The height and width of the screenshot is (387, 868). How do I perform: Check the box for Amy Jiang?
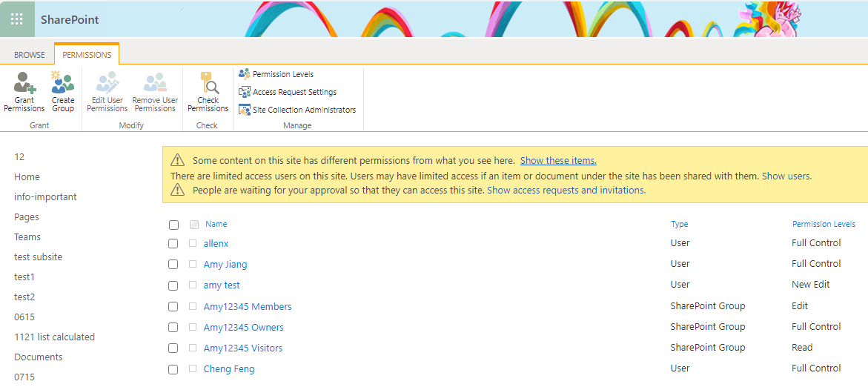click(173, 265)
